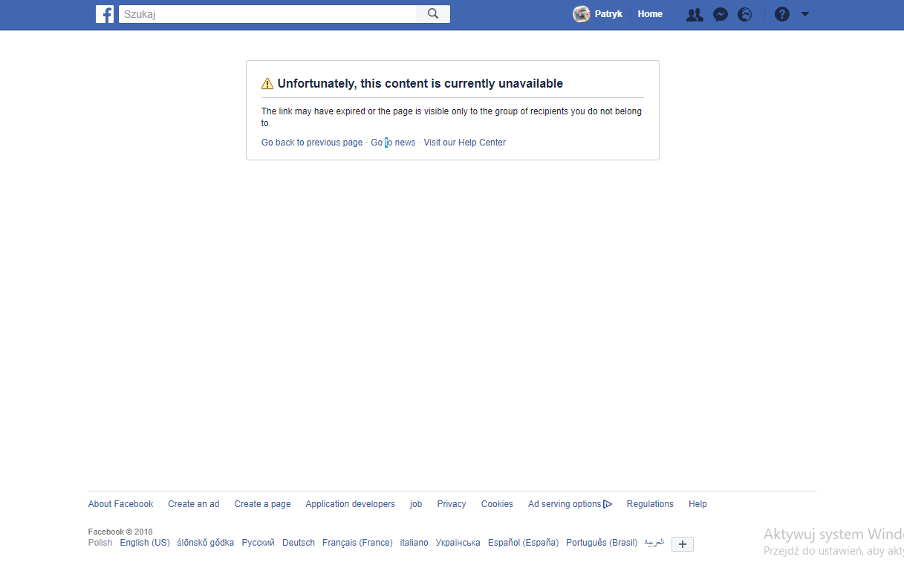The image size is (904, 588).
Task: Open the quick help question icon
Action: coord(781,14)
